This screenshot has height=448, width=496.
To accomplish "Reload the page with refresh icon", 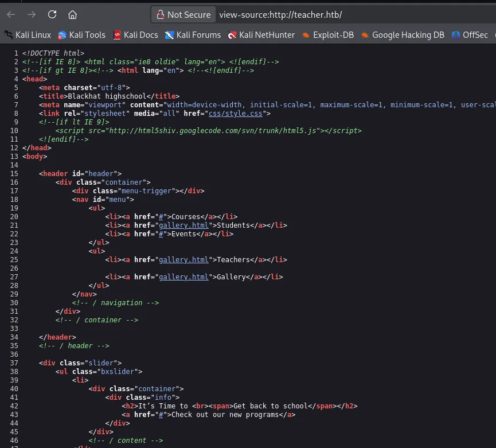I will 52,14.
